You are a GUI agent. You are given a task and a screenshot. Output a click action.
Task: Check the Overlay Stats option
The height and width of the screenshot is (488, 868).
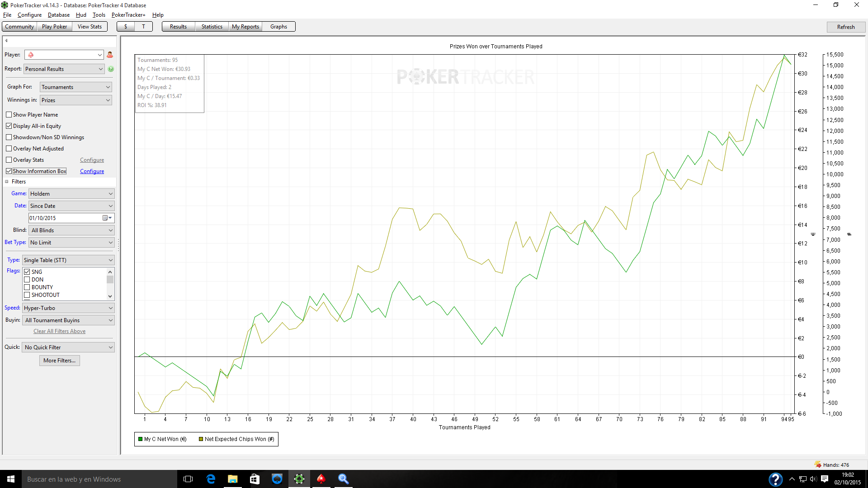tap(9, 160)
